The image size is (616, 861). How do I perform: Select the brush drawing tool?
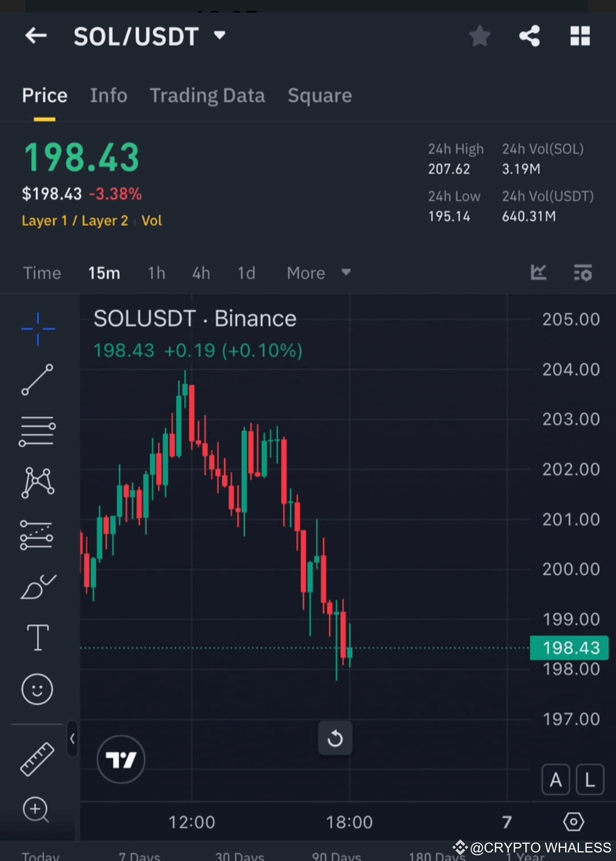pyautogui.click(x=37, y=587)
